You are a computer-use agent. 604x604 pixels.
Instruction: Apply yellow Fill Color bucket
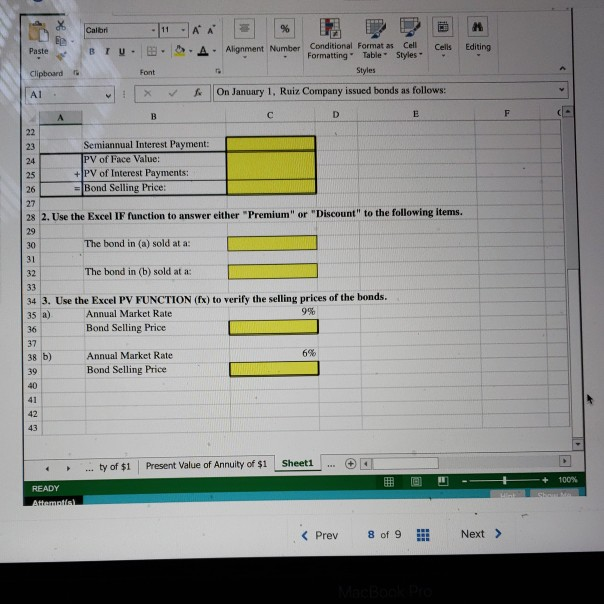[180, 51]
